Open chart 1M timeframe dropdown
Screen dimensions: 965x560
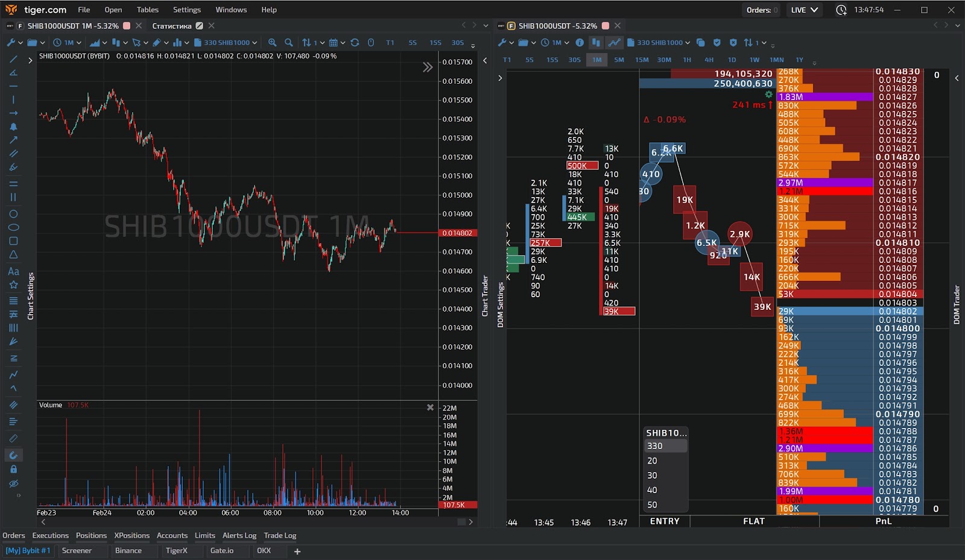coord(67,43)
